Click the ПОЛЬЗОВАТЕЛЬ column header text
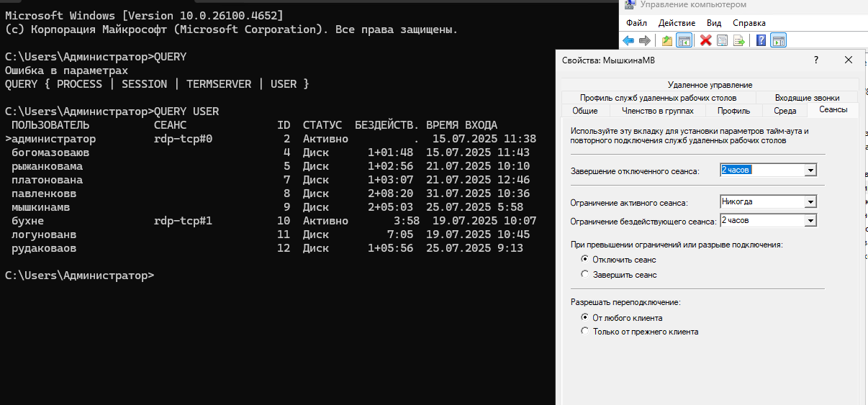868x405 pixels. tap(50, 125)
